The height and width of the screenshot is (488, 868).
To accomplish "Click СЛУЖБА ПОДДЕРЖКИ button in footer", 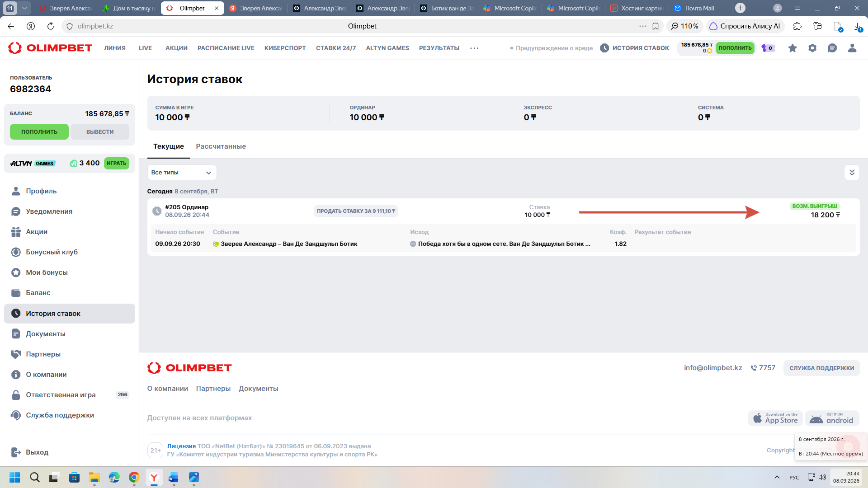I will [821, 368].
